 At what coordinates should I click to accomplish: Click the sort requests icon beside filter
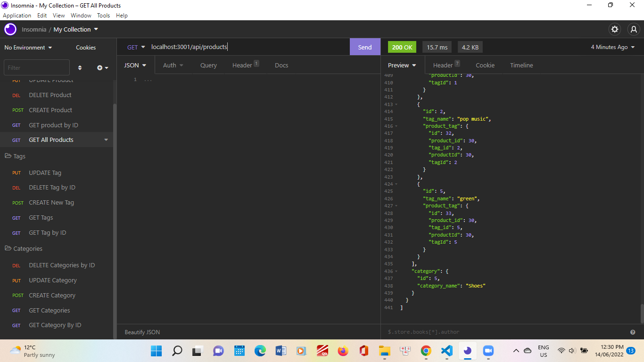[80, 68]
